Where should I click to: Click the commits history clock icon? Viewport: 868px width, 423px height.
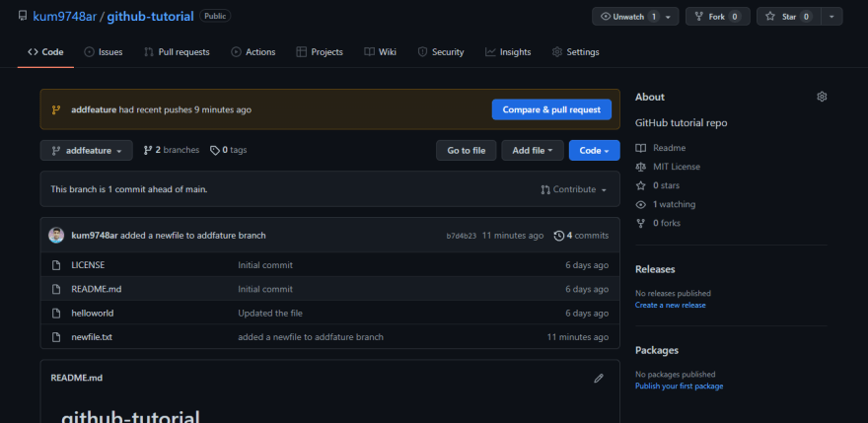pyautogui.click(x=559, y=236)
